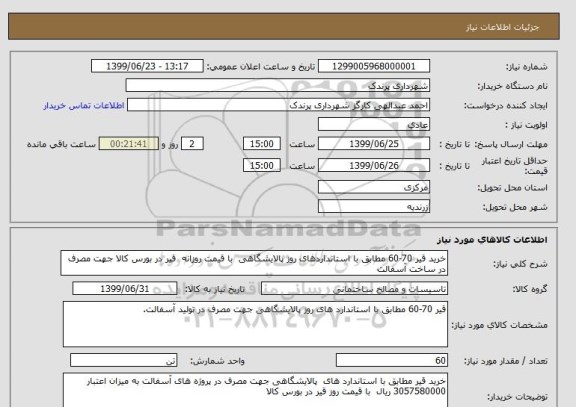Click the unit of measure field تن
This screenshot has height=407, width=576.
(x=123, y=360)
